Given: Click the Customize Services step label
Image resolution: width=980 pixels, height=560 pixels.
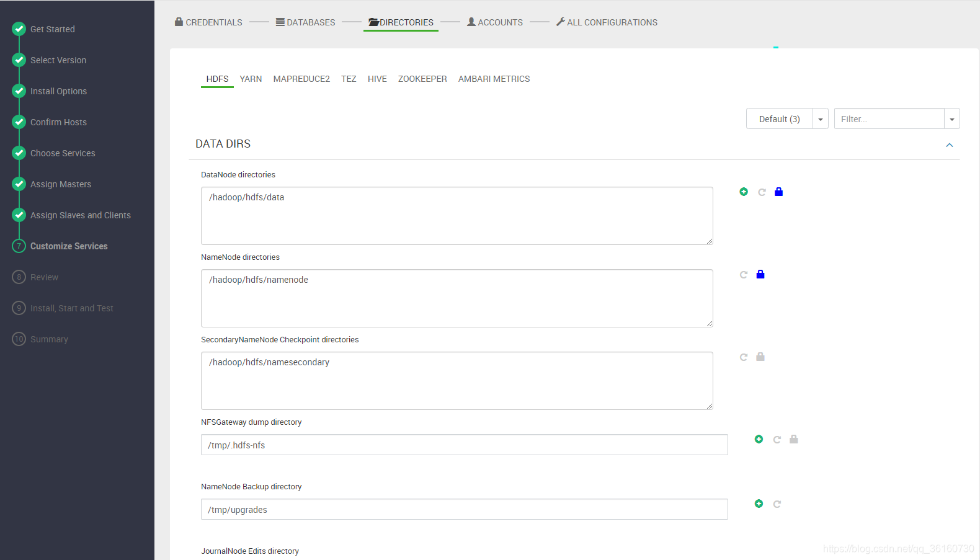Looking at the screenshot, I should tap(69, 246).
